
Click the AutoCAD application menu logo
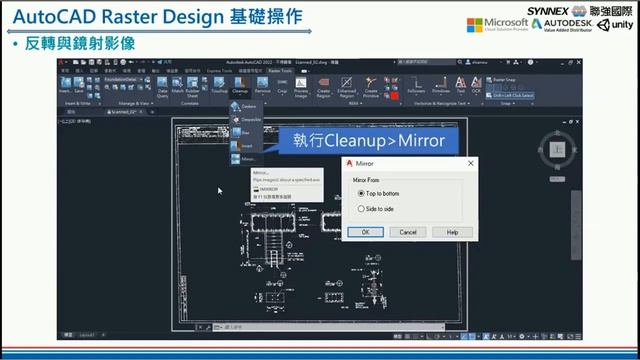[62, 62]
